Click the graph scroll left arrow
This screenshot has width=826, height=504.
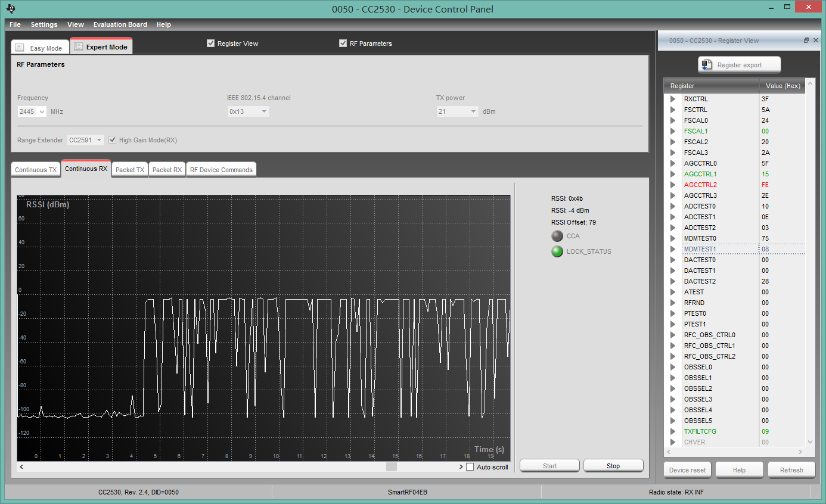(x=21, y=467)
